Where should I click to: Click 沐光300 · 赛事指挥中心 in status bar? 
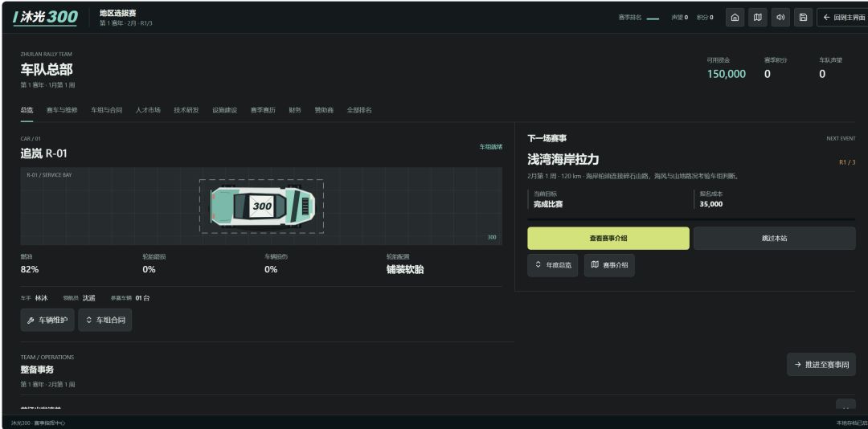pos(39,423)
